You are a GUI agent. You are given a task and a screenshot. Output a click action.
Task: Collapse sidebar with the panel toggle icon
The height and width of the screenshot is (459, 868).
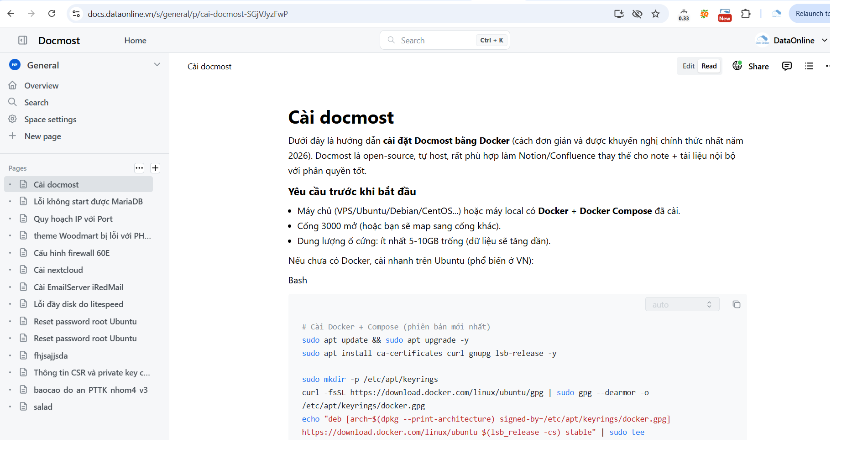22,40
